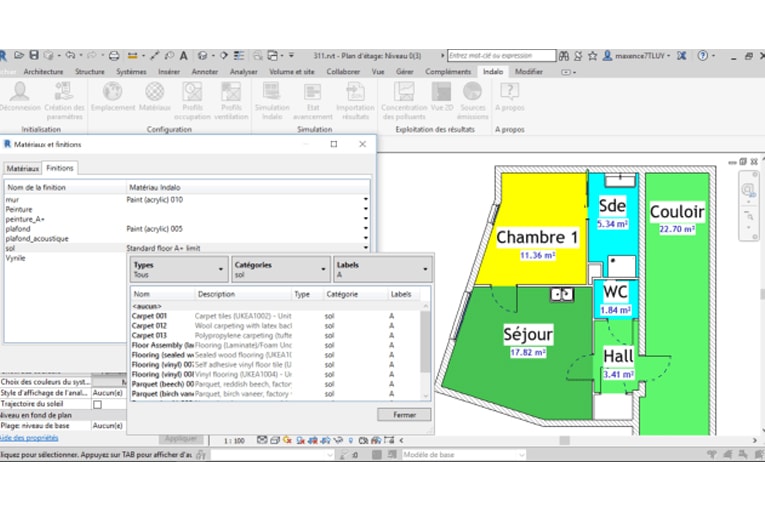This screenshot has height=510, width=765.
Task: Click the keyword search input field
Action: click(500, 56)
